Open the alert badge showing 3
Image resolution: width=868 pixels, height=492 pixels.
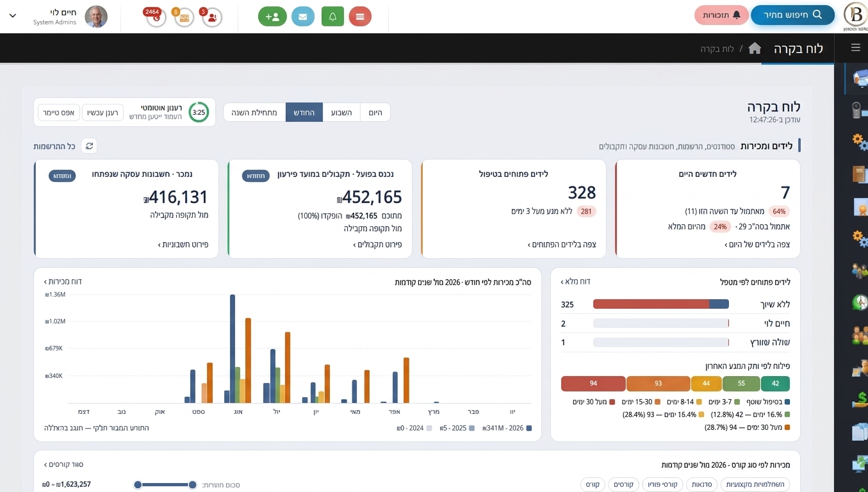211,17
